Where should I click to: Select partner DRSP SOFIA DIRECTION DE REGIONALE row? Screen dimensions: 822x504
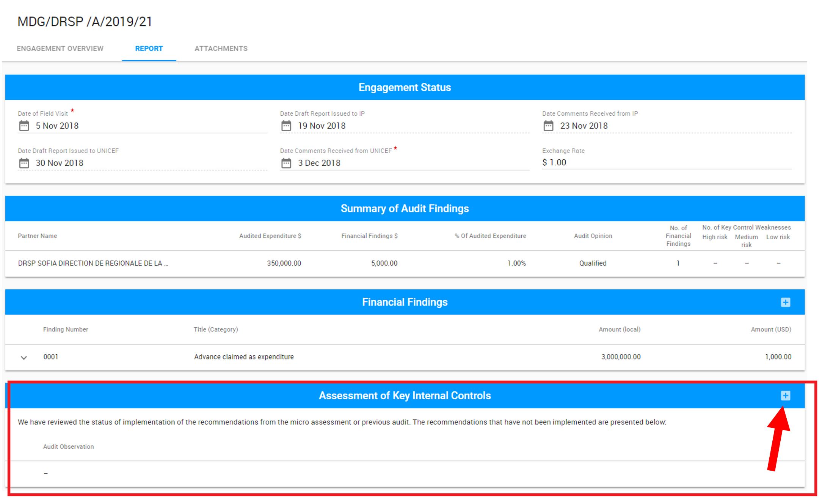[x=405, y=264]
